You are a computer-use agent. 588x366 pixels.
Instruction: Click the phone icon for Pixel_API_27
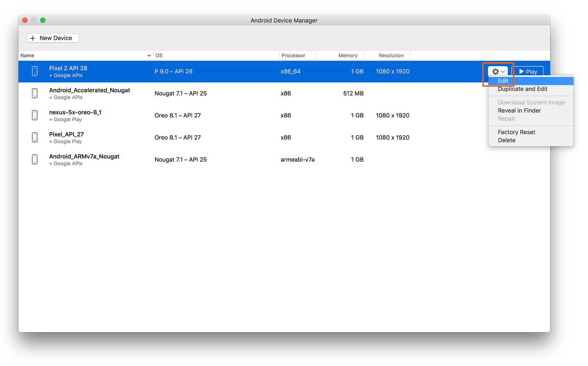35,137
